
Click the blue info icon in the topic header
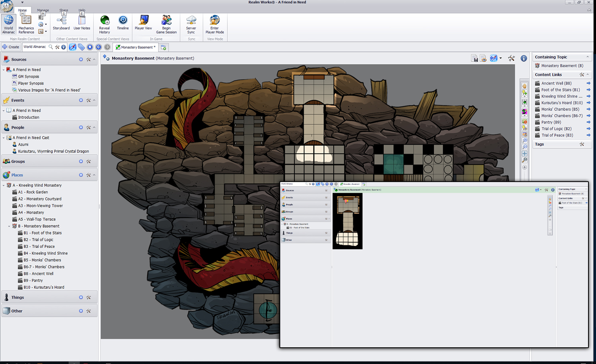(524, 58)
